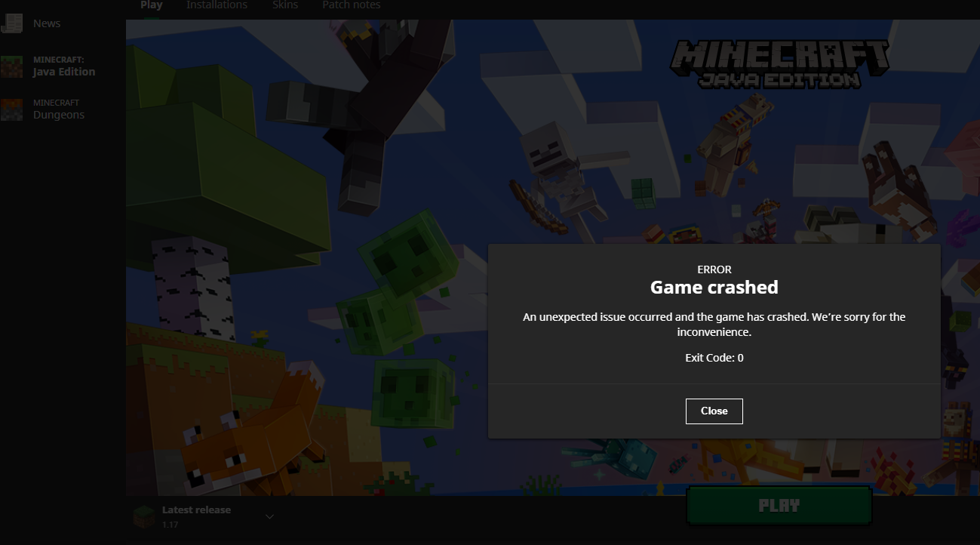Go to the Skins tab
Screen dimensions: 980x545
point(285,5)
